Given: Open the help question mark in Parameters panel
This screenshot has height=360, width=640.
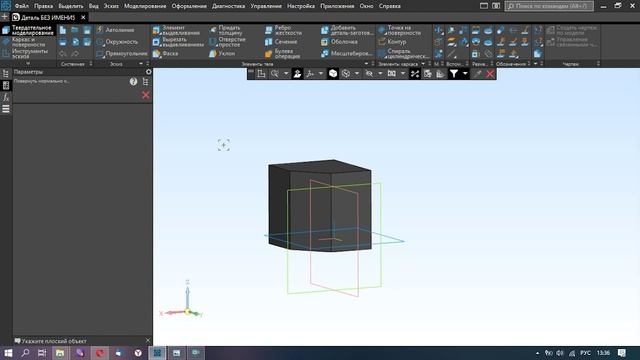Looking at the screenshot, I should (x=133, y=81).
